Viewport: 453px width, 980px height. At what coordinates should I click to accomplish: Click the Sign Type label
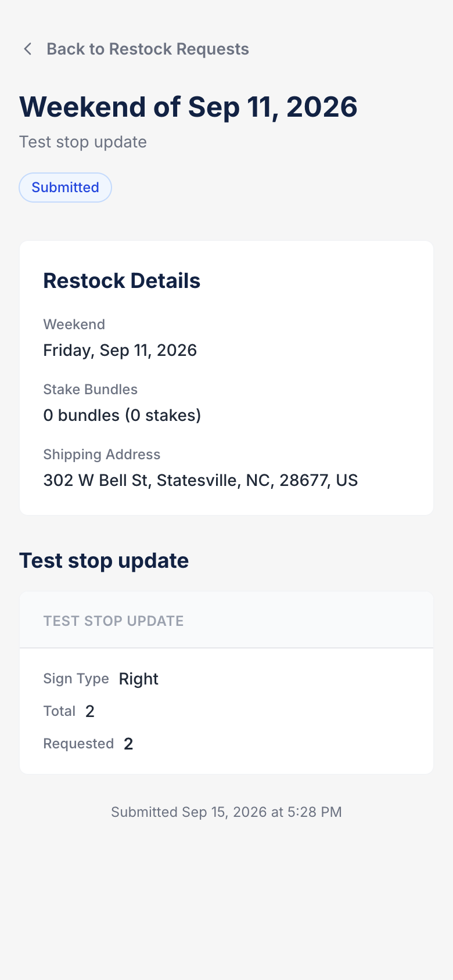pos(76,679)
